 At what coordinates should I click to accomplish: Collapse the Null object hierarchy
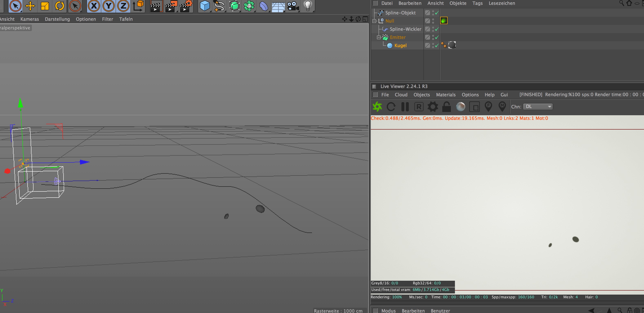point(374,21)
